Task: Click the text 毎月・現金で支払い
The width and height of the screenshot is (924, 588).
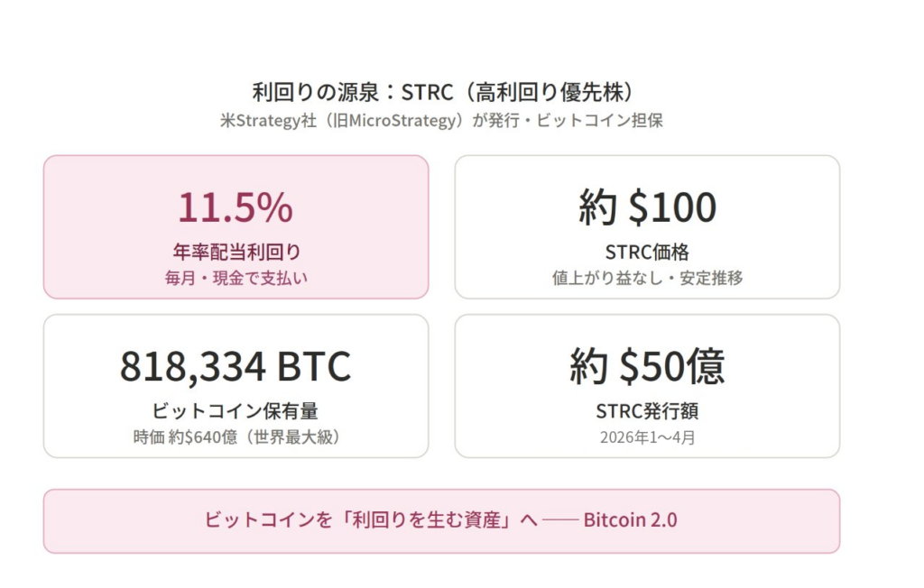Action: [x=236, y=278]
